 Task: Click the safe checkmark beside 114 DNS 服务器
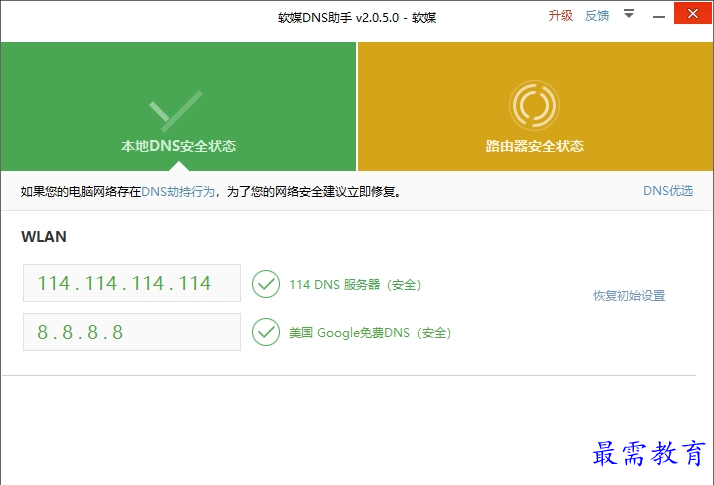[x=266, y=284]
